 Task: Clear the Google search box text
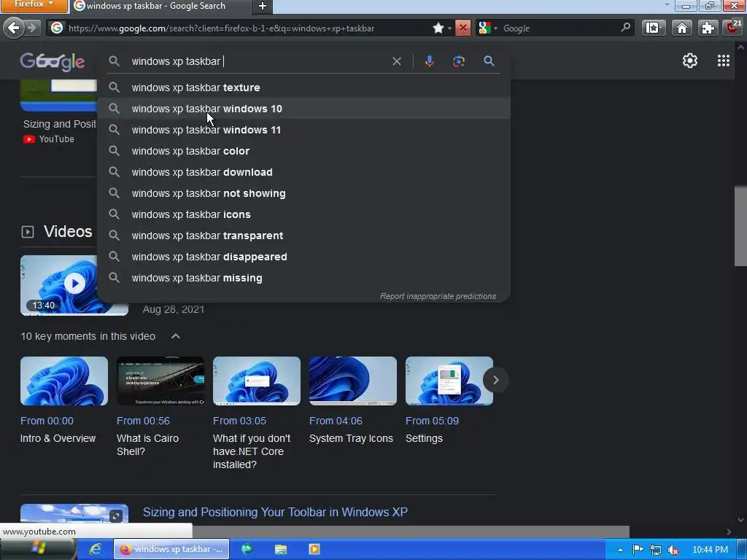(396, 61)
